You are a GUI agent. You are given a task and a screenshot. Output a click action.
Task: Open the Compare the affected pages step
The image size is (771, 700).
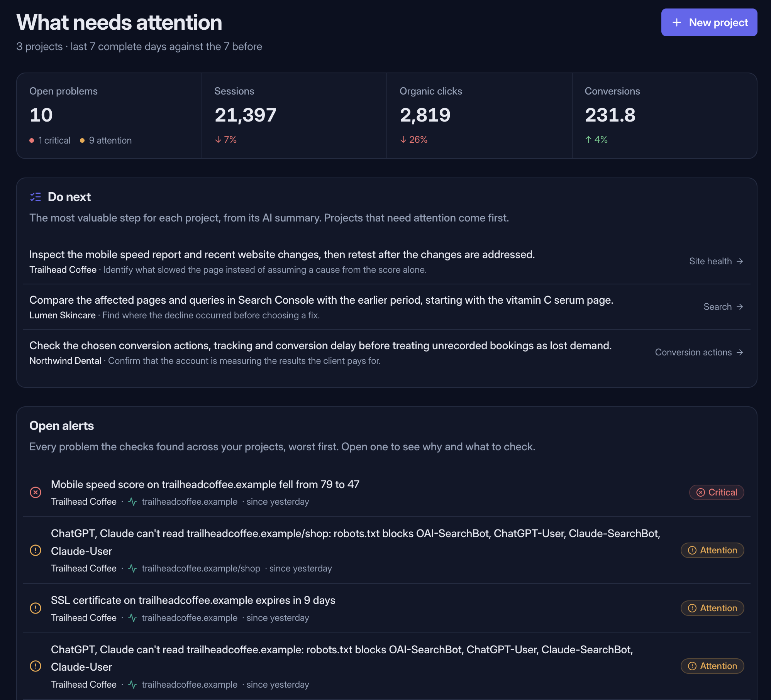click(386, 307)
